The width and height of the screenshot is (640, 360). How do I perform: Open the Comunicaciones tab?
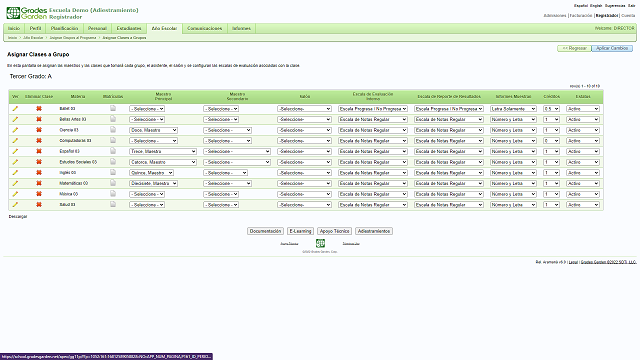204,29
